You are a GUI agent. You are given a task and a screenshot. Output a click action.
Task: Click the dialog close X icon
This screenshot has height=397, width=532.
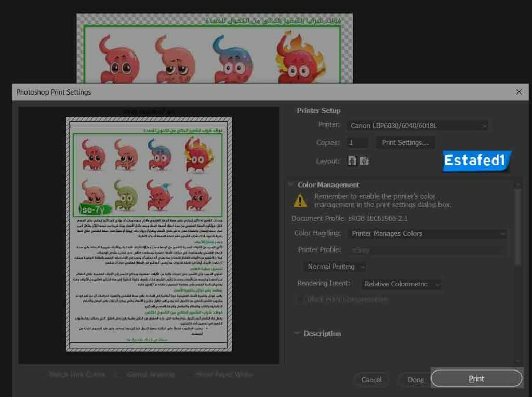(519, 92)
